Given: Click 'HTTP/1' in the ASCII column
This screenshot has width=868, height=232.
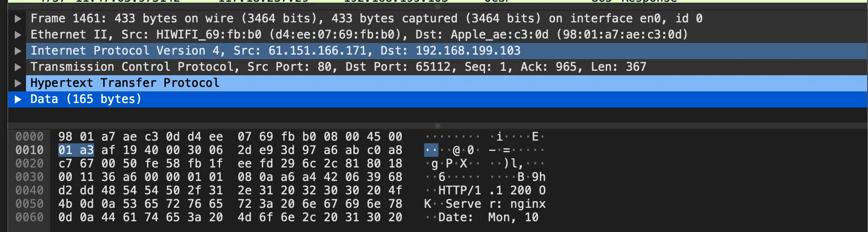Looking at the screenshot, I should pos(460,190).
